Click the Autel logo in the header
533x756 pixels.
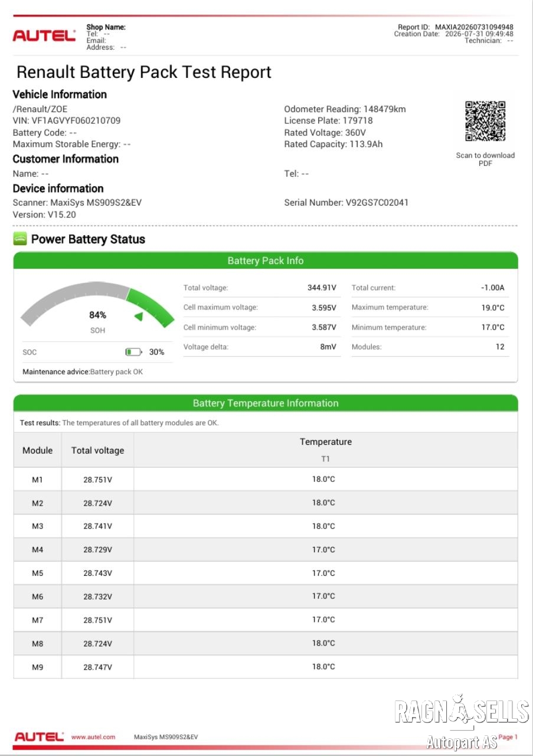[x=44, y=35]
